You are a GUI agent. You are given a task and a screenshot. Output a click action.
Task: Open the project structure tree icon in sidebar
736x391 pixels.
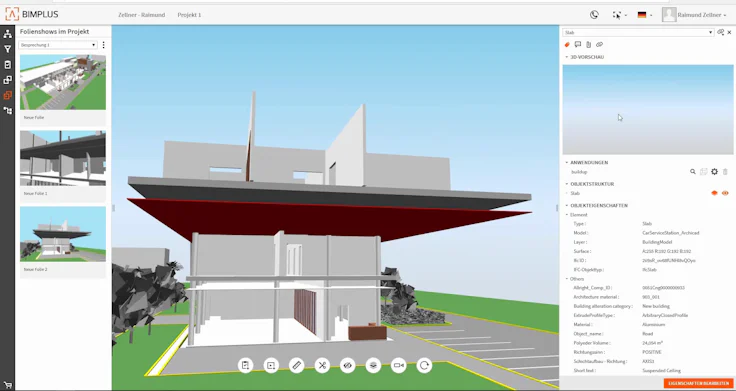[8, 34]
